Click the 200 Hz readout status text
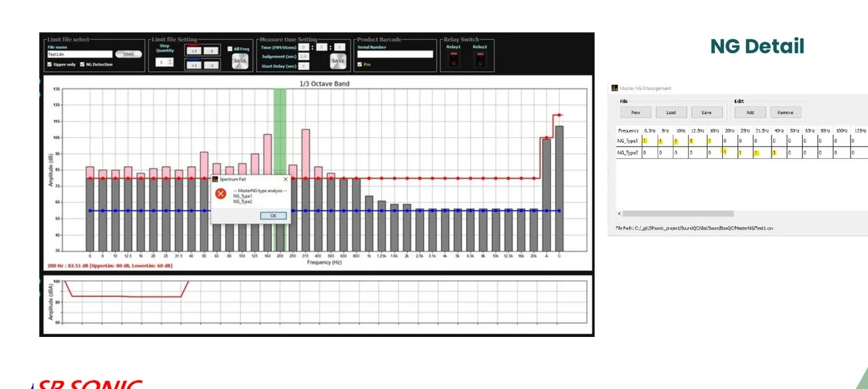Viewport: 868px width, 389px height. 110,266
